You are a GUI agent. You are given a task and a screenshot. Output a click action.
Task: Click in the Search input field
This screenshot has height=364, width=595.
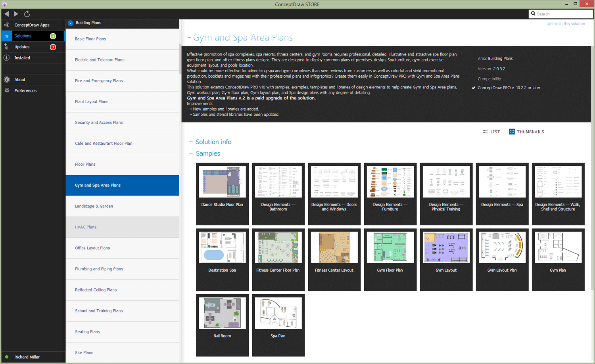coord(561,14)
